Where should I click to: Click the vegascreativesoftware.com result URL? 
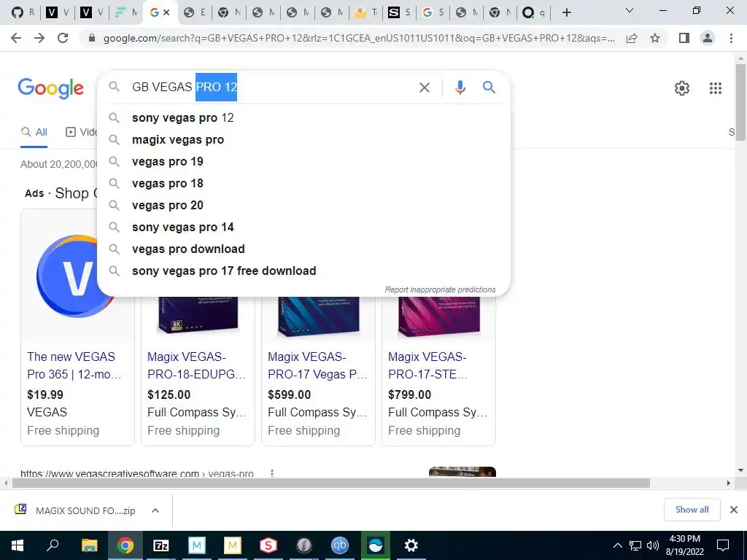[136, 472]
